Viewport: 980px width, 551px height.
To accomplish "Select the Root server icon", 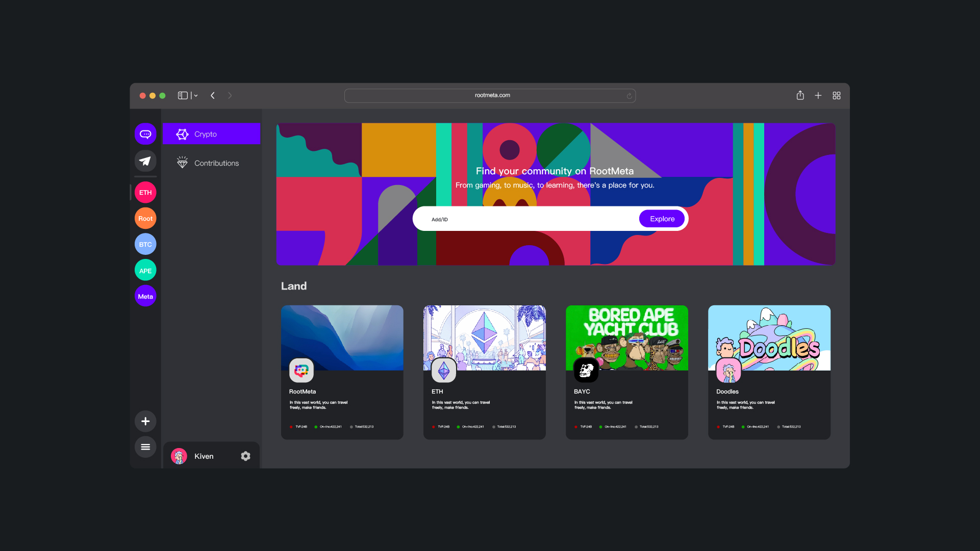I will click(145, 219).
